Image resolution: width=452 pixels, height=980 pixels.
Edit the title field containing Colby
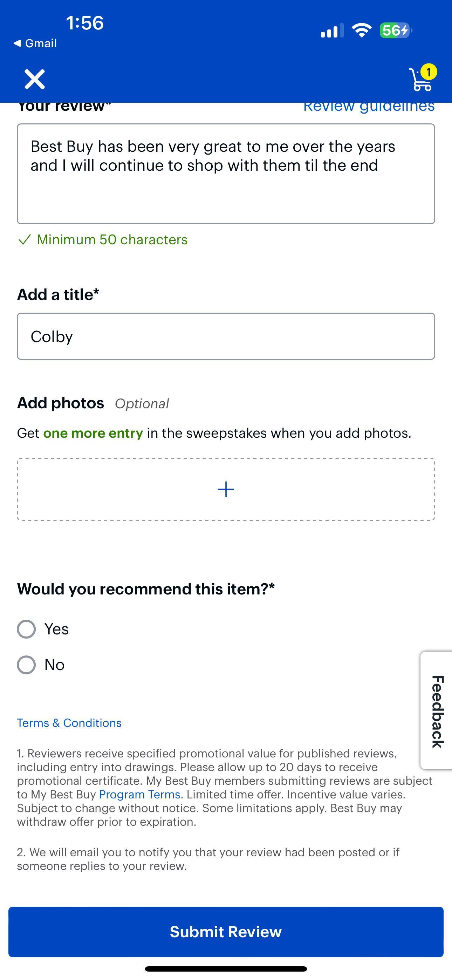coord(226,335)
